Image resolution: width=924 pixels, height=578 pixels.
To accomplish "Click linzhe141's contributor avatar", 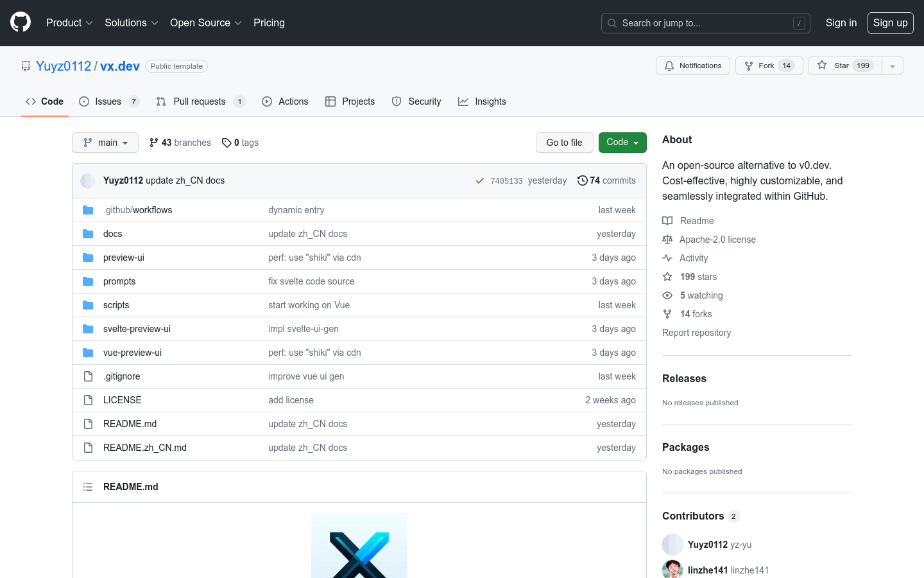I will (672, 570).
